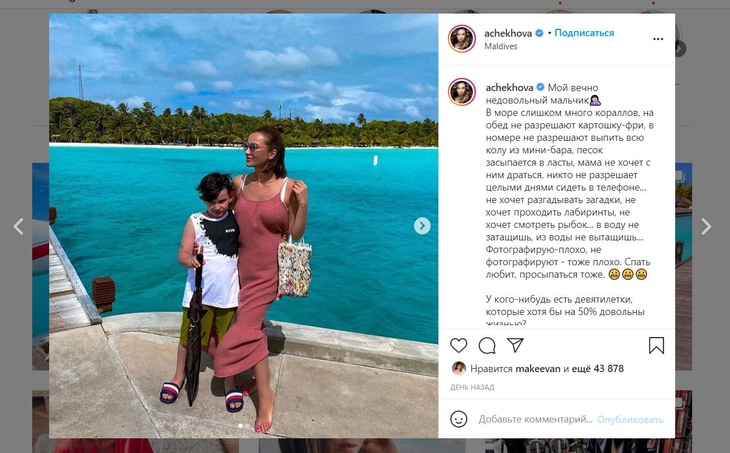Focus the Добавьте комментарий input field

pos(535,419)
